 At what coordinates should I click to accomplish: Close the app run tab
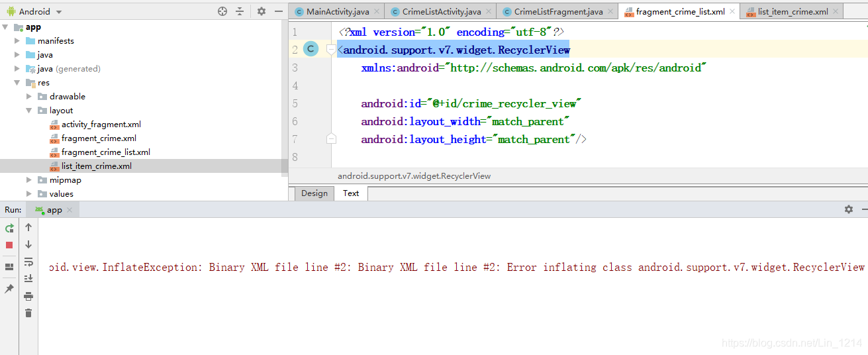coord(70,209)
